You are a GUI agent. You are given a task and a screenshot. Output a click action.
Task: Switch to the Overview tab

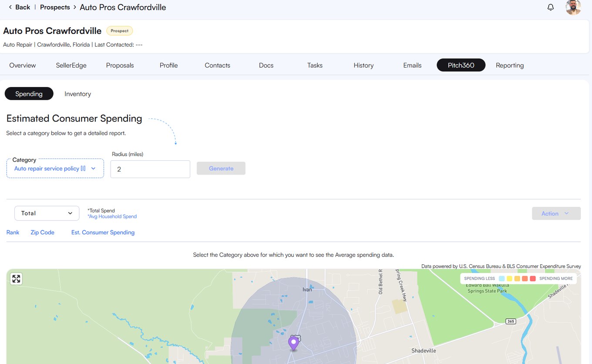click(23, 65)
